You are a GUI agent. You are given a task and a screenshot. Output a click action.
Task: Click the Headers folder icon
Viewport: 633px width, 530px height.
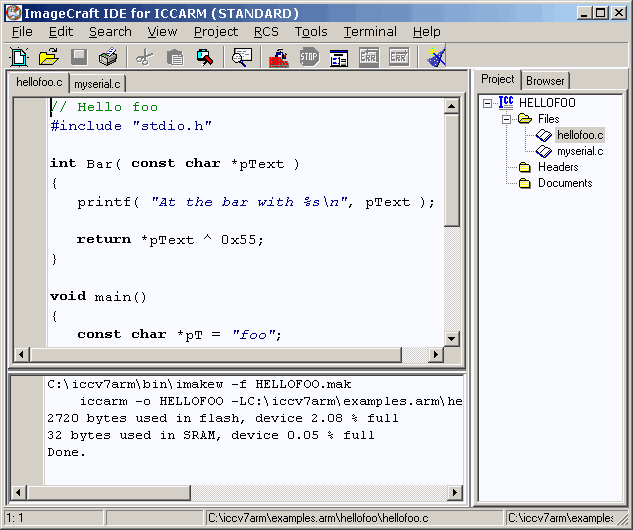pos(524,167)
